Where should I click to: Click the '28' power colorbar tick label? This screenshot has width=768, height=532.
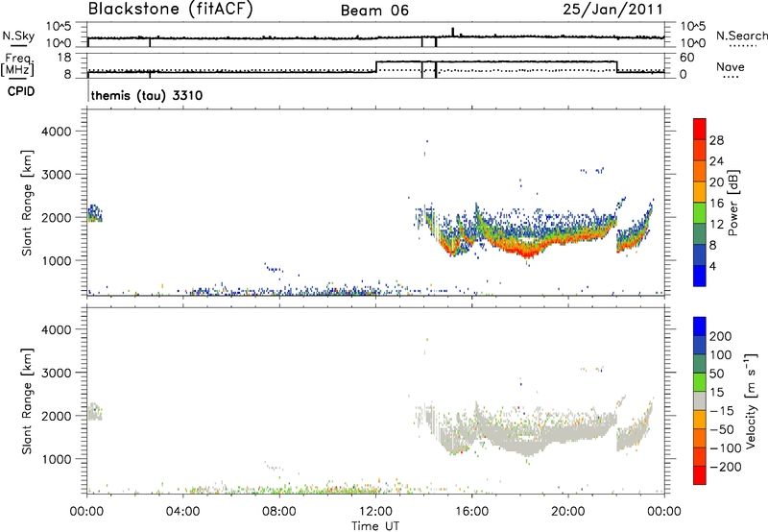[716, 140]
